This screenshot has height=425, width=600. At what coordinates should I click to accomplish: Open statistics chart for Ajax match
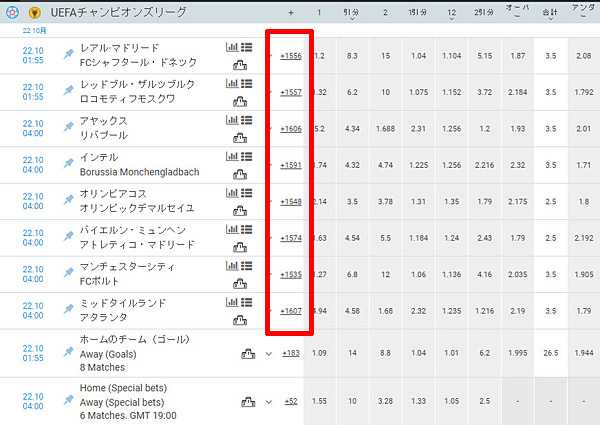coord(232,120)
